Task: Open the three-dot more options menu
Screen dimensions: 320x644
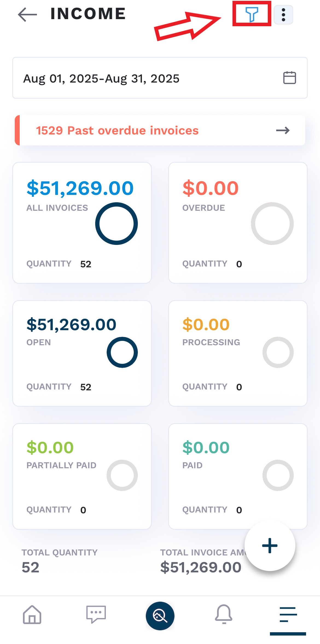Action: click(283, 15)
